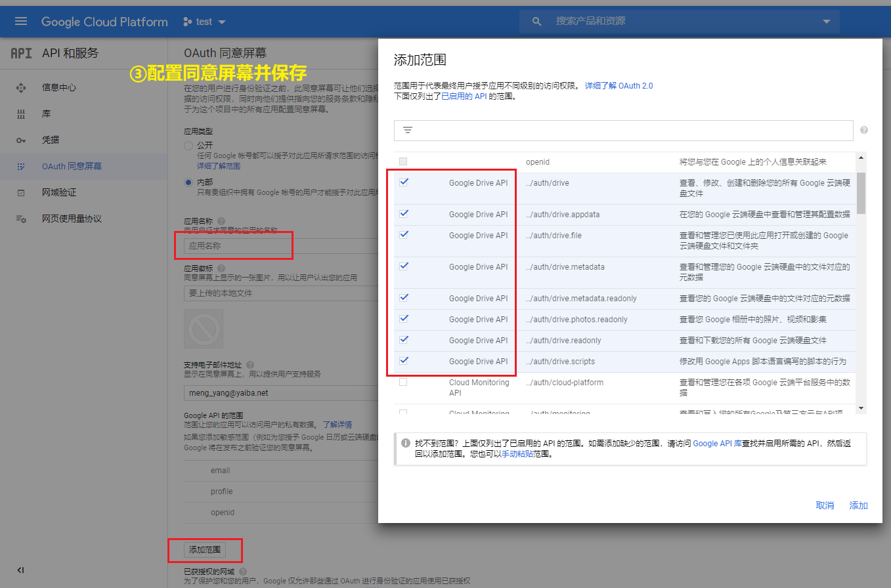This screenshot has width=891, height=588.
Task: Collapse the sidebar with the chevron
Action: pos(20,570)
